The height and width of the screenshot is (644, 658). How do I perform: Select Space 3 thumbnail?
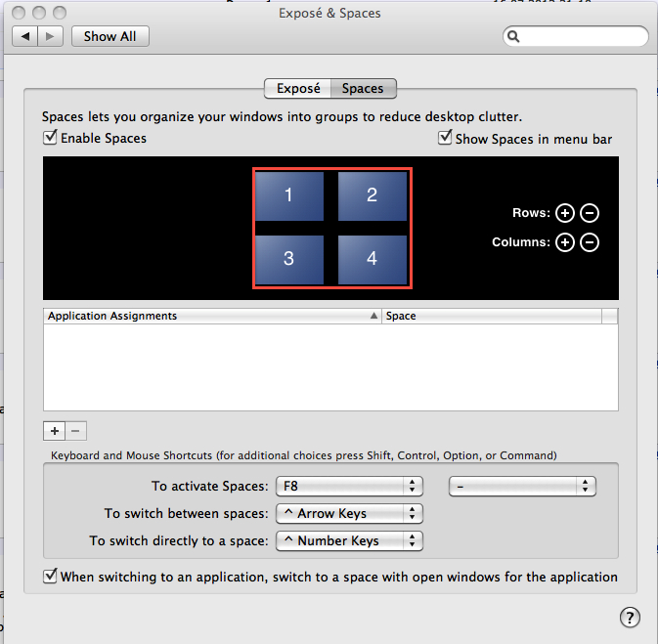pyautogui.click(x=288, y=259)
